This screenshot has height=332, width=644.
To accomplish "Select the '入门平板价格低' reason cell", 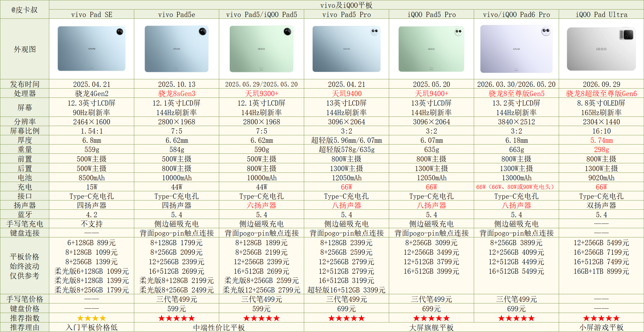I will [92, 327].
